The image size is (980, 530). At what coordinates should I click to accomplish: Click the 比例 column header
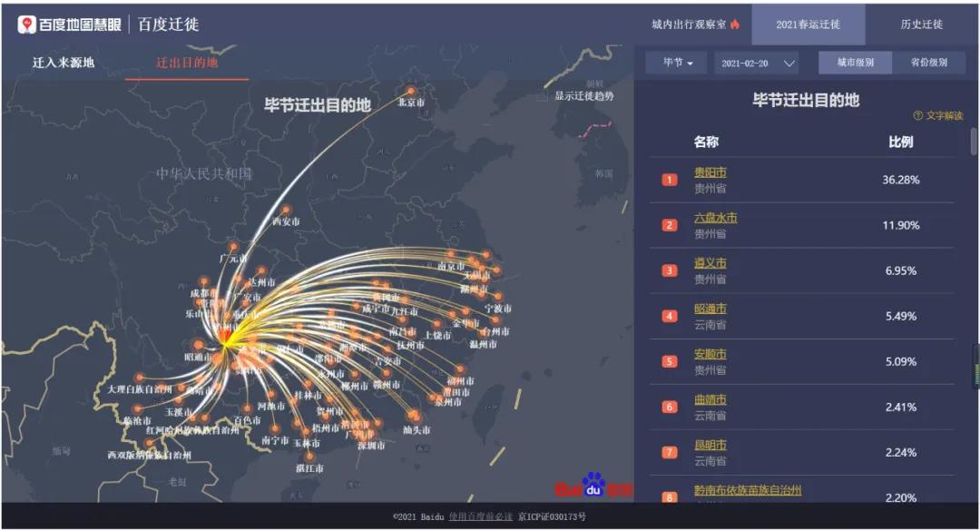point(901,142)
